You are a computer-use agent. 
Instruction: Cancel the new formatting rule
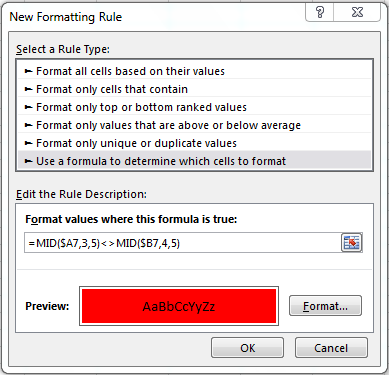point(331,348)
